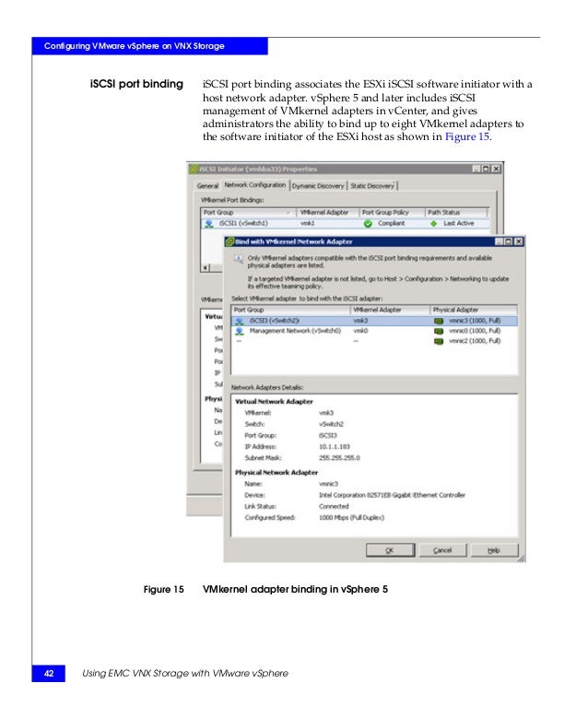
Task: Sort by Port Group Policy column header
Action: (x=392, y=212)
